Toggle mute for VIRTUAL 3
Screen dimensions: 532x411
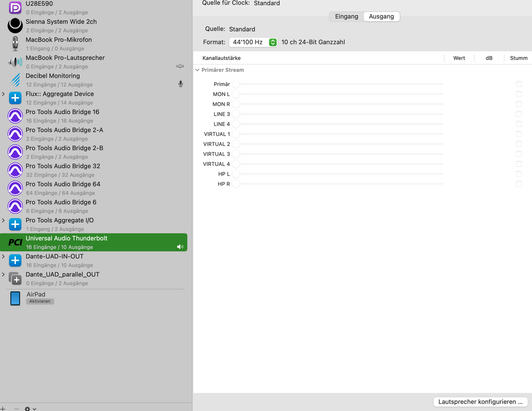point(519,154)
